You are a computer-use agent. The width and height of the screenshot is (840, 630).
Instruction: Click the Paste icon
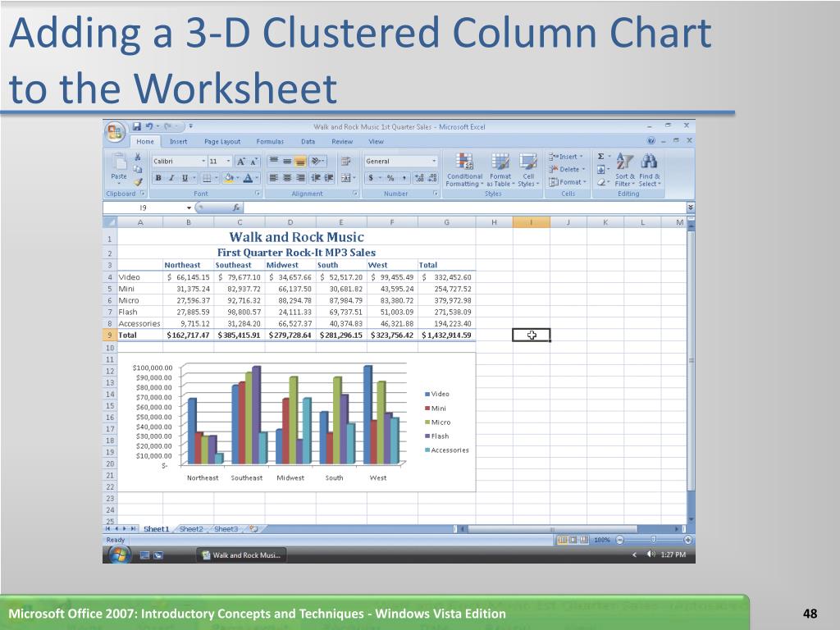119,161
